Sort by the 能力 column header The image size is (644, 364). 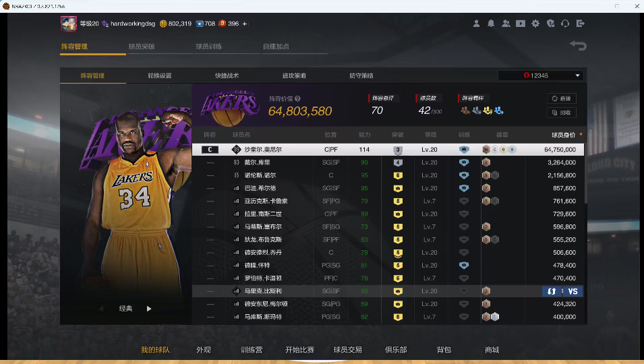tap(364, 135)
